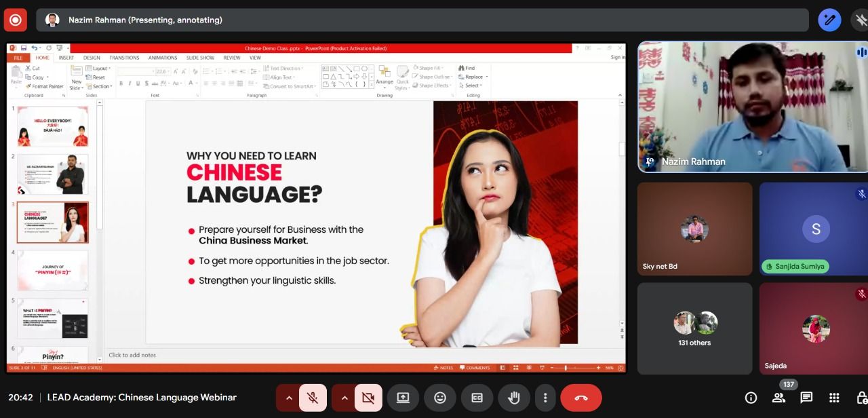Raise your hand in the meeting
This screenshot has width=868, height=418.
pyautogui.click(x=513, y=398)
